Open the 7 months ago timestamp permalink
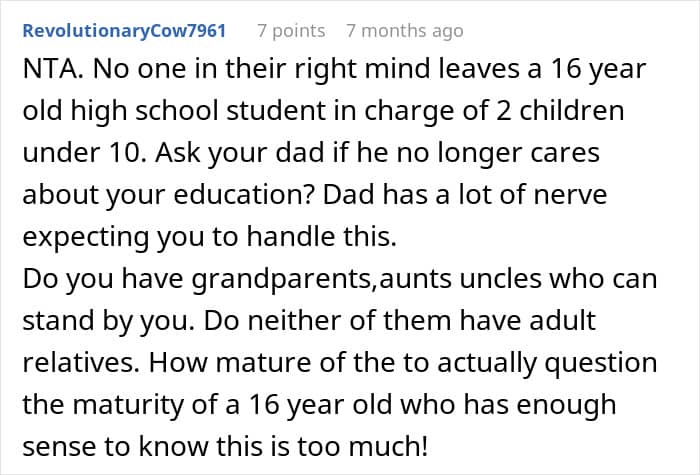This screenshot has height=475, width=700. tap(404, 31)
